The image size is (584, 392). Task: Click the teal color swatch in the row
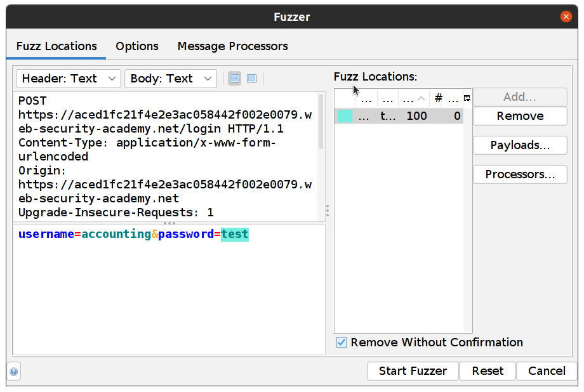[343, 116]
